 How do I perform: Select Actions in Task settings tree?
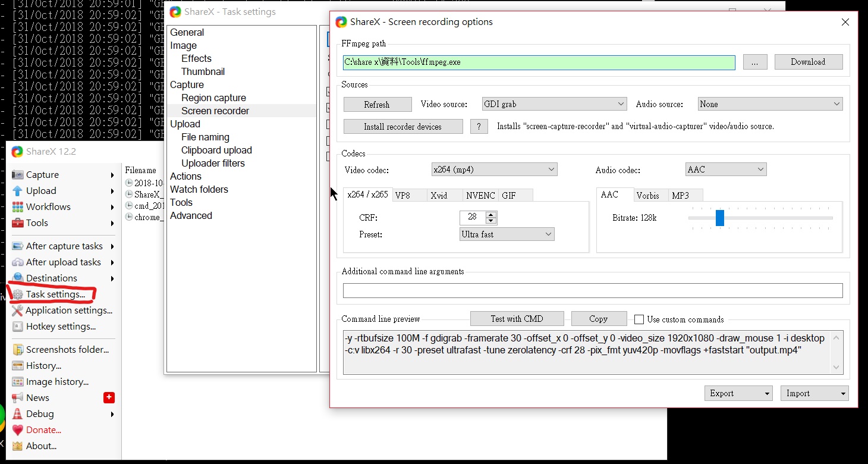pyautogui.click(x=185, y=177)
